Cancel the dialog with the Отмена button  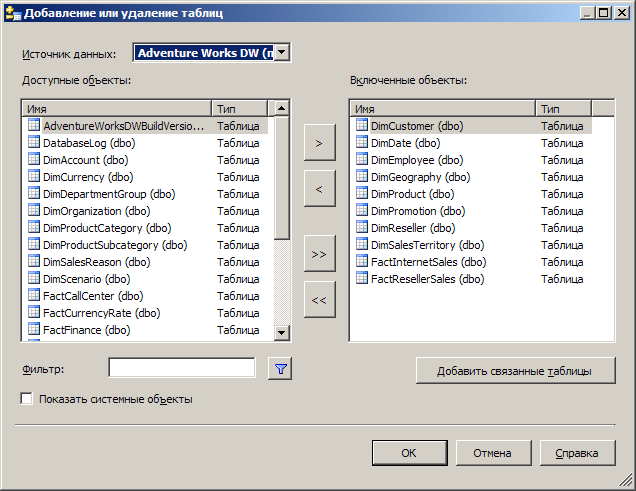tap(493, 453)
